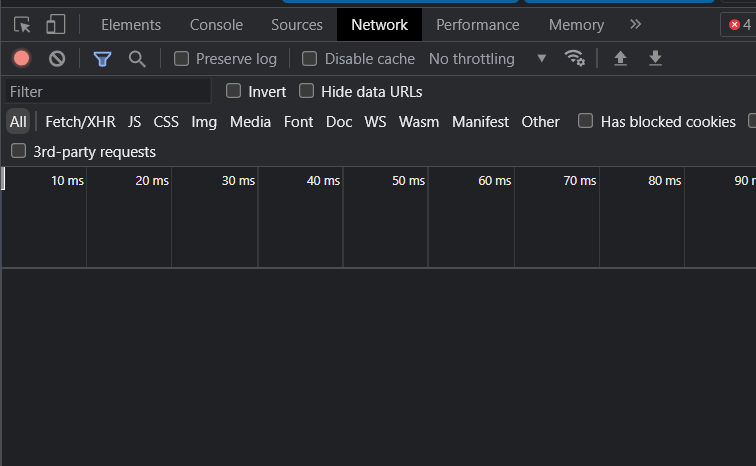The width and height of the screenshot is (756, 466).
Task: Check the Disable cache option
Action: [310, 59]
